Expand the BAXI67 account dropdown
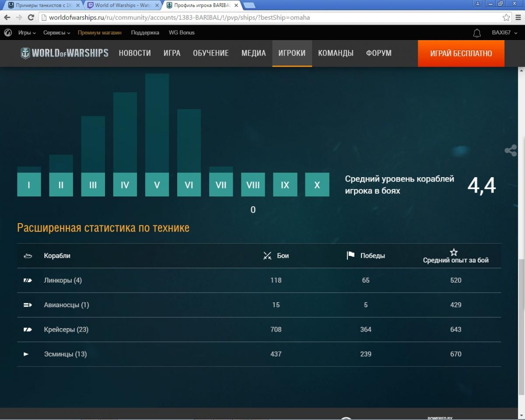This screenshot has height=420, width=525. 504,33
